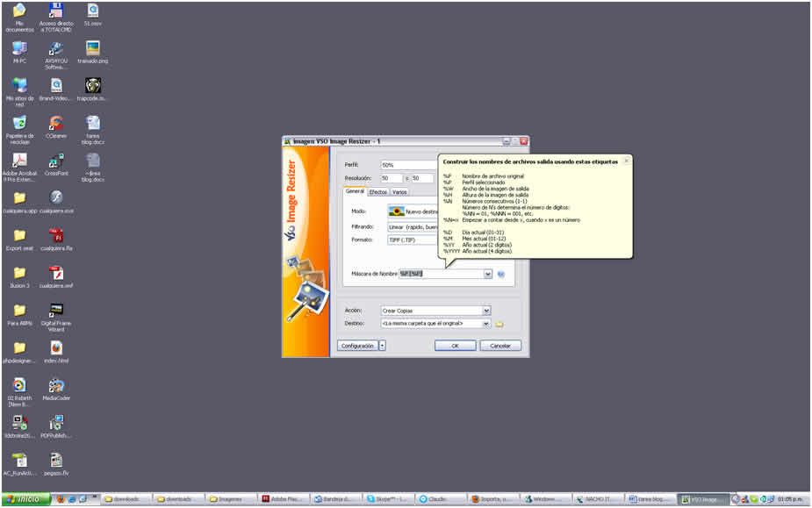
Task: Click the tooltip line 'Perfil seleccionado'
Action: coord(483,182)
